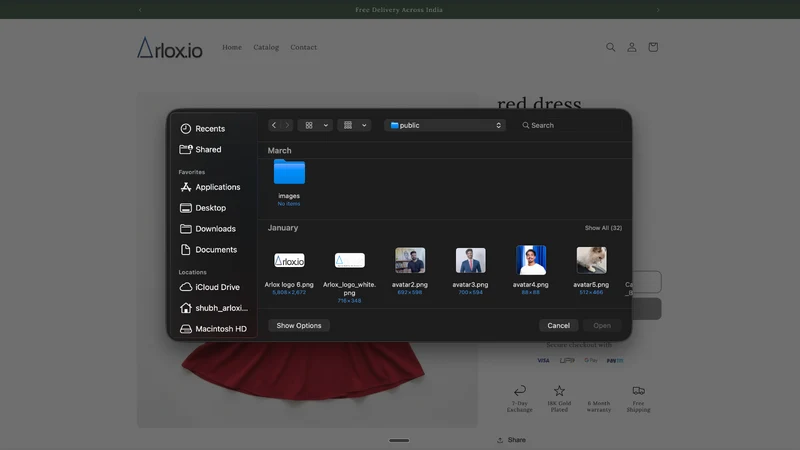Switch to icon grid view

point(309,125)
